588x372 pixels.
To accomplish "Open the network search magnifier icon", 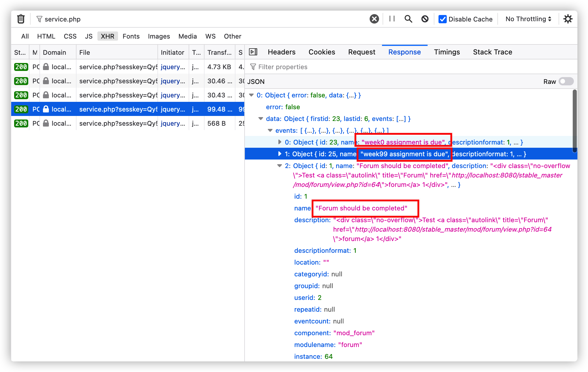I will click(x=408, y=19).
